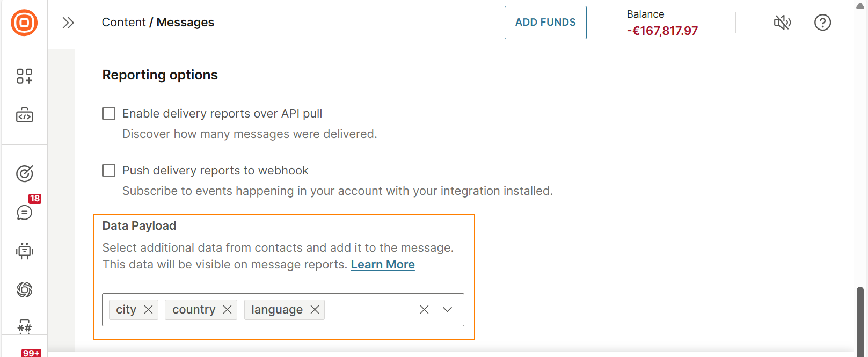Remove the country tag from payload

[227, 310]
